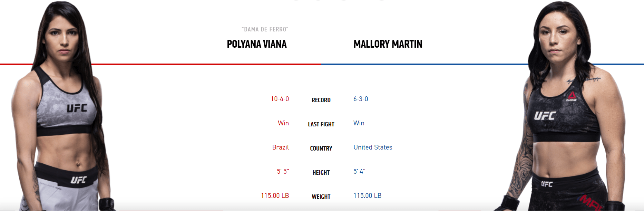Click the 5' 5" height value
Image resolution: width=644 pixels, height=211 pixels.
(283, 172)
